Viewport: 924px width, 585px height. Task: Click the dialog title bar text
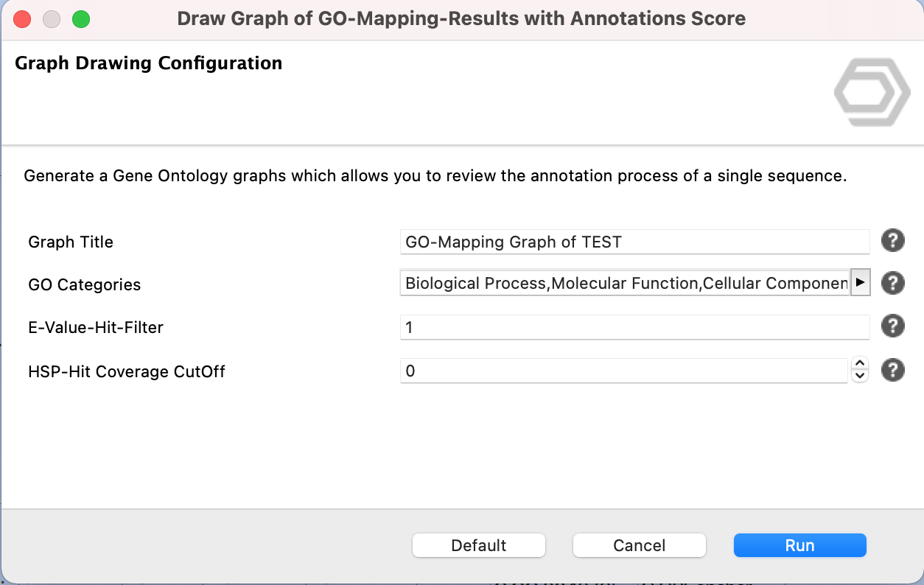(x=461, y=19)
